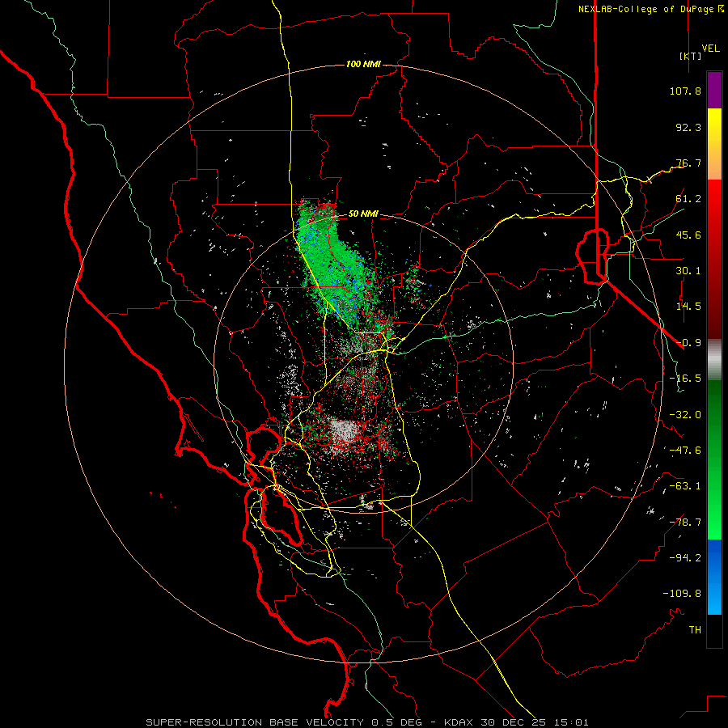This screenshot has height=728, width=728.
Task: Select the 61.2 scale label
Action: 688,199
